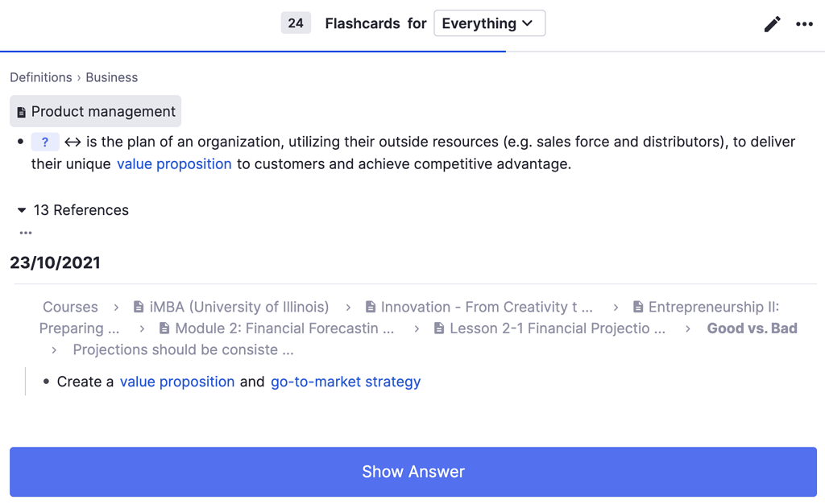
Task: Click the Lesson 2-1 Financial Projections document icon
Action: click(x=437, y=328)
